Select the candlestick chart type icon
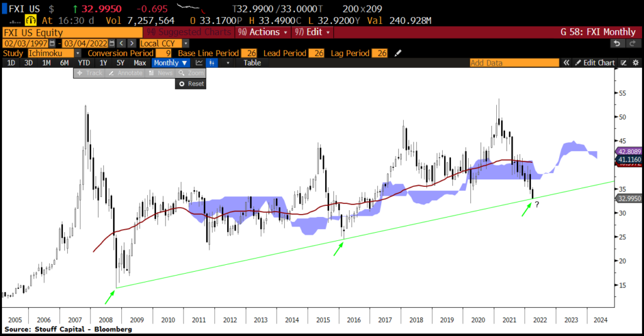Screen dimensions: 644x336 (x=212, y=63)
